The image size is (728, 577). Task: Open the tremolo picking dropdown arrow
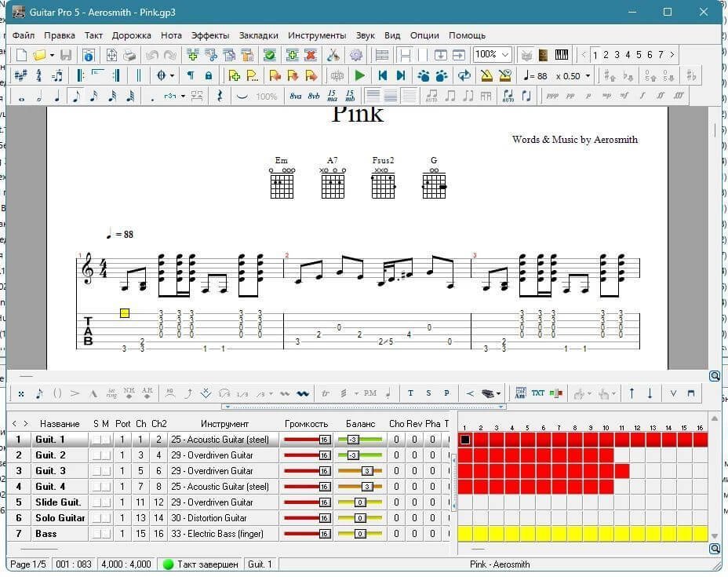point(356,394)
